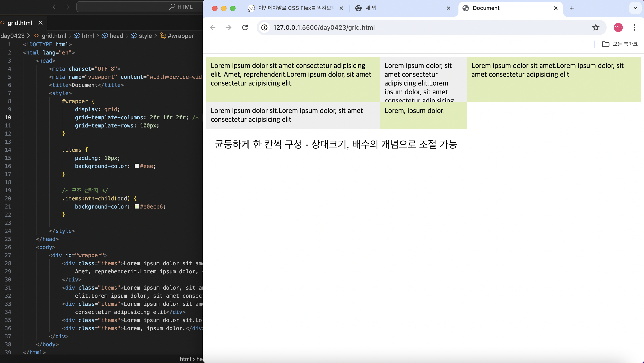Open the #wrapper breadcrumb dropdown
Image resolution: width=644 pixels, height=363 pixels.
(x=180, y=36)
